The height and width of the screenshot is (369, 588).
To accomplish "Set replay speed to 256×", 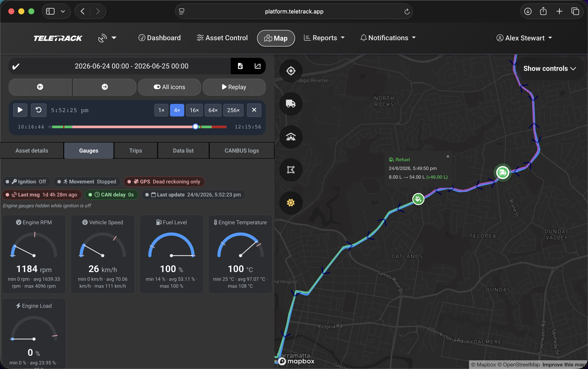I will click(x=234, y=110).
